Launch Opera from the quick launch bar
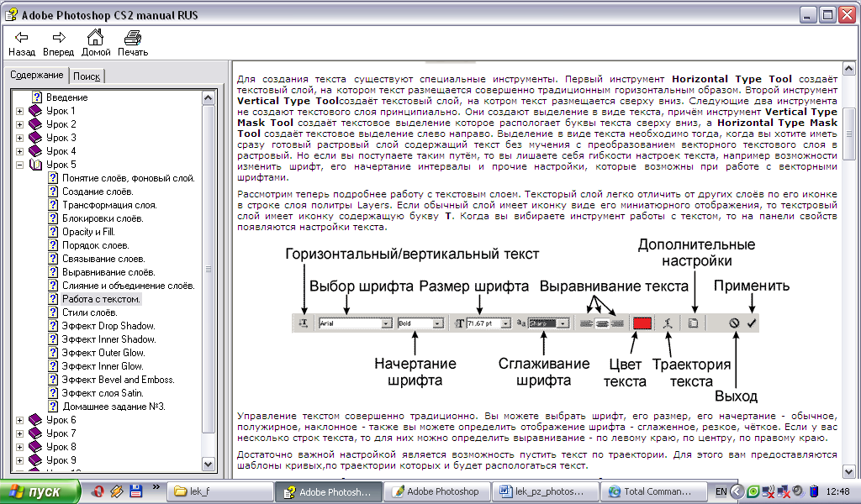This screenshot has height=504, width=861. click(98, 491)
